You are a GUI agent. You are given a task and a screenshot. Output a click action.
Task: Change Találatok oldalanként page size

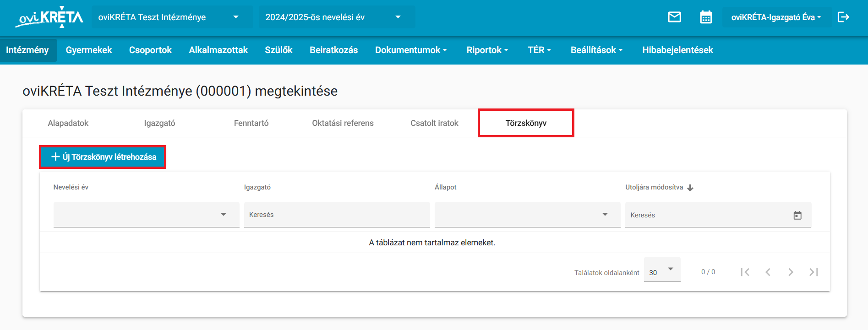click(662, 270)
